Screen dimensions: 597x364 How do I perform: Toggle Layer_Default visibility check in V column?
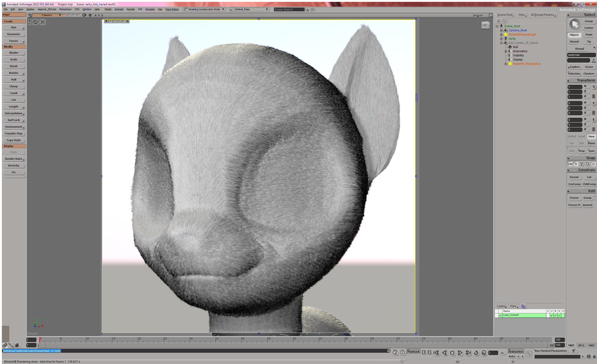(551, 315)
